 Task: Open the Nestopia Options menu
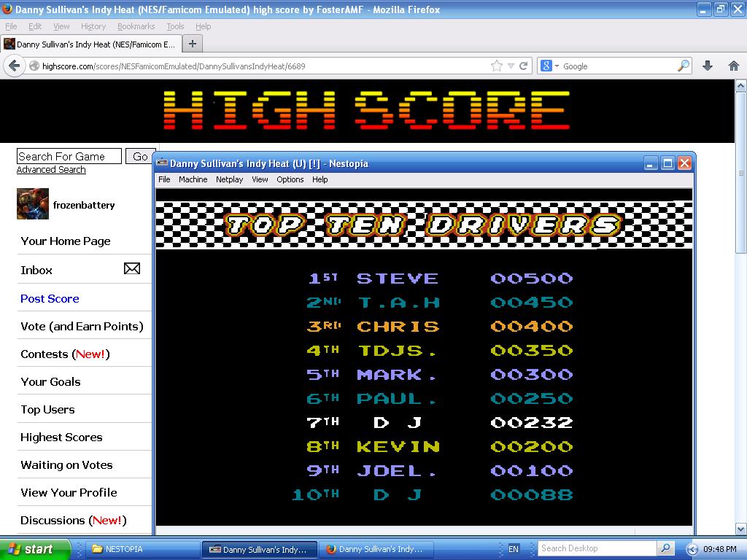290,179
